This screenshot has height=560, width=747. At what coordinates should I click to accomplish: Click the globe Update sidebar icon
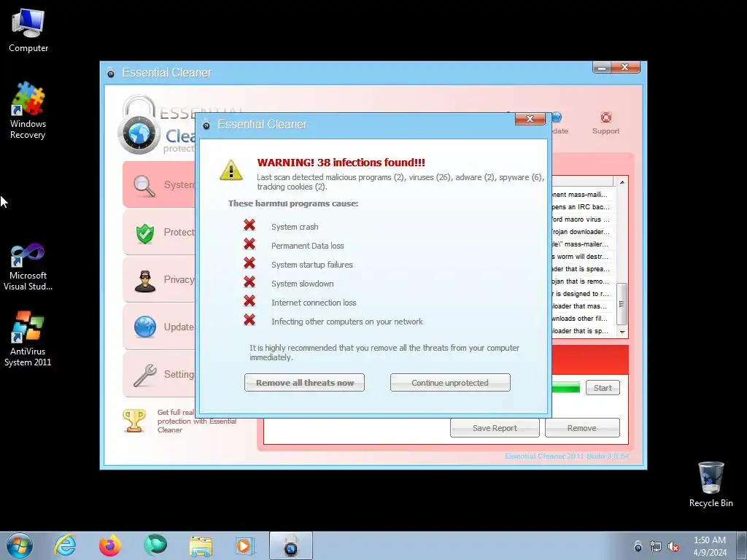145,327
